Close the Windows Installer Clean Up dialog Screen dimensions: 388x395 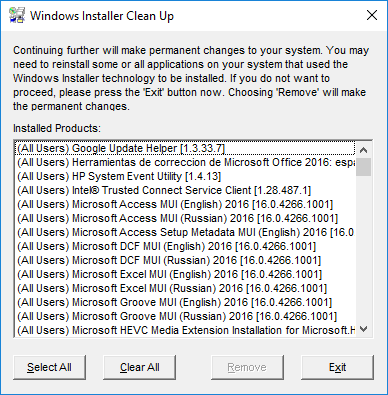click(372, 15)
